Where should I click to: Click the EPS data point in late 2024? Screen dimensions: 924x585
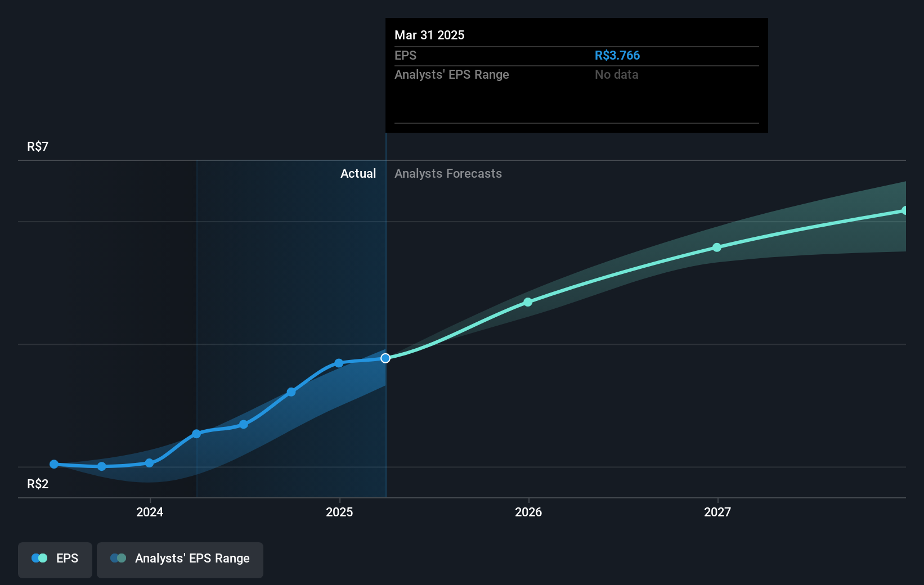(291, 392)
